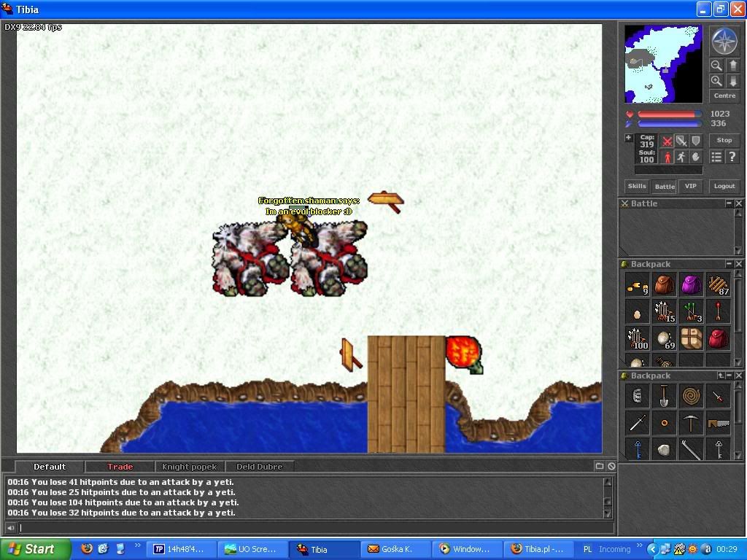This screenshot has height=560, width=747.
Task: Open the quest log list icon
Action: [716, 157]
